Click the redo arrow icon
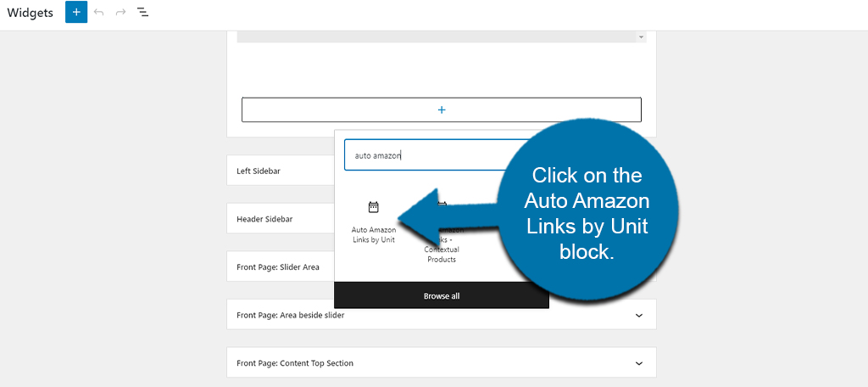 120,12
